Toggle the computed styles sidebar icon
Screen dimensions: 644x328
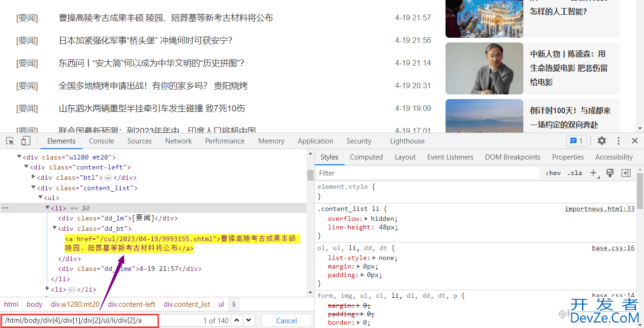click(x=626, y=173)
